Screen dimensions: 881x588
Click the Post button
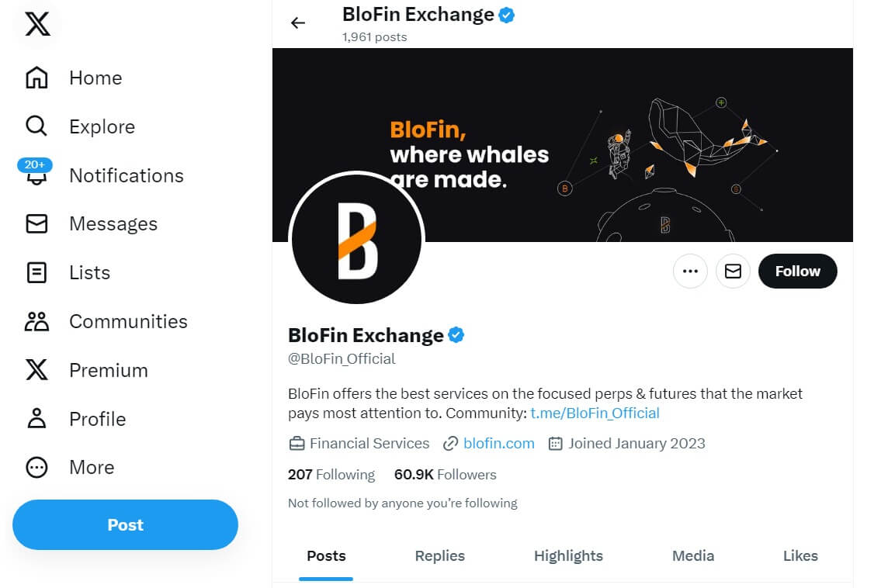click(x=125, y=524)
